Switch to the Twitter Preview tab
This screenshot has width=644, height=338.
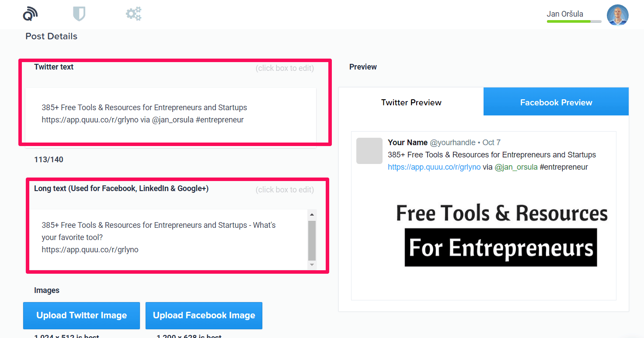(411, 102)
